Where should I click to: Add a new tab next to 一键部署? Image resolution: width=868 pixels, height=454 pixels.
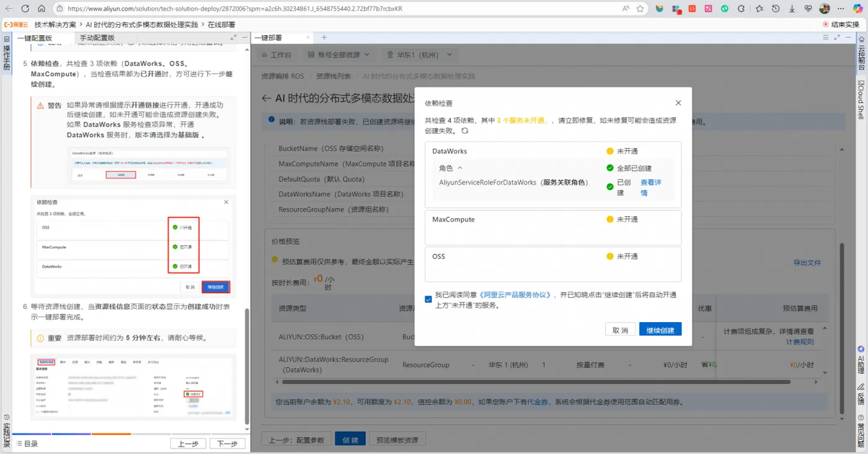[324, 38]
